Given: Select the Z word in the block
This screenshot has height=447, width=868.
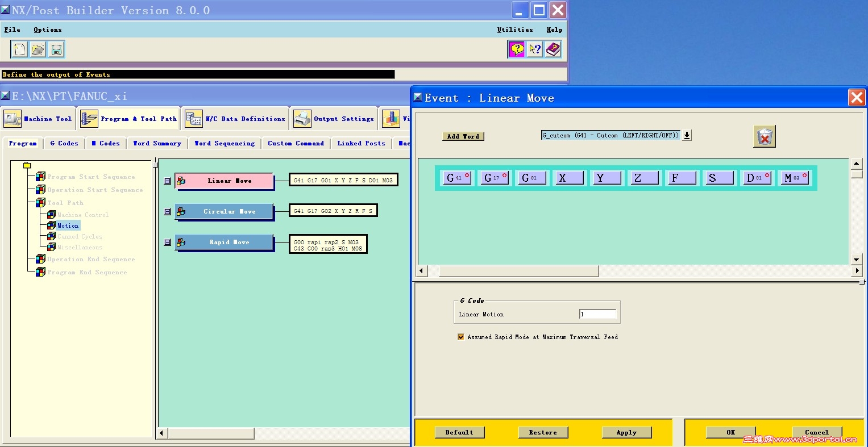Looking at the screenshot, I should coord(645,178).
